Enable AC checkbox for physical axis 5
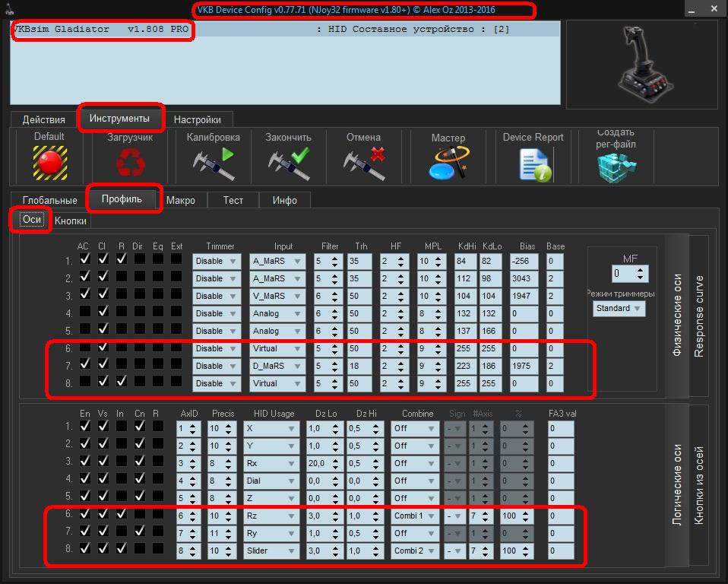The height and width of the screenshot is (584, 728). click(x=85, y=328)
